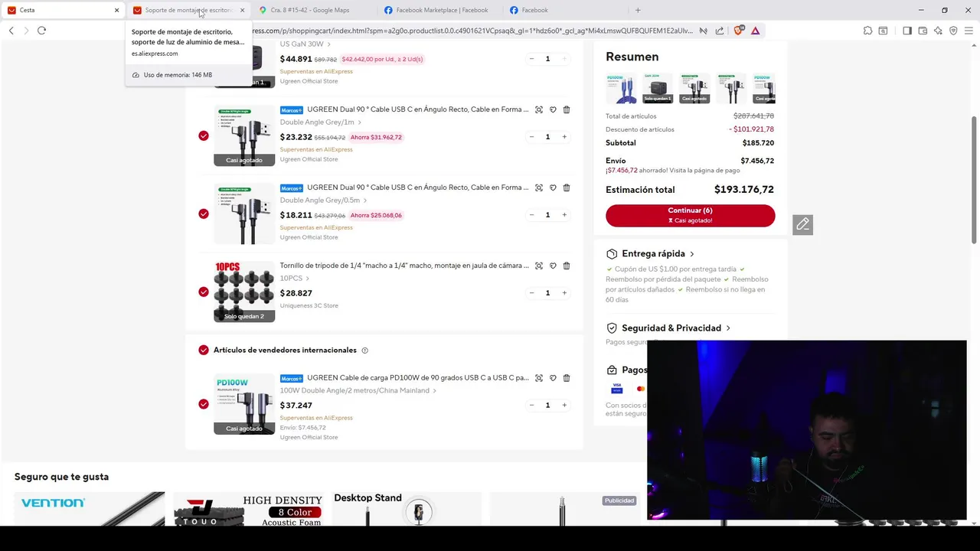The image size is (980, 551).
Task: Open a new browser tab
Action: coord(638,10)
